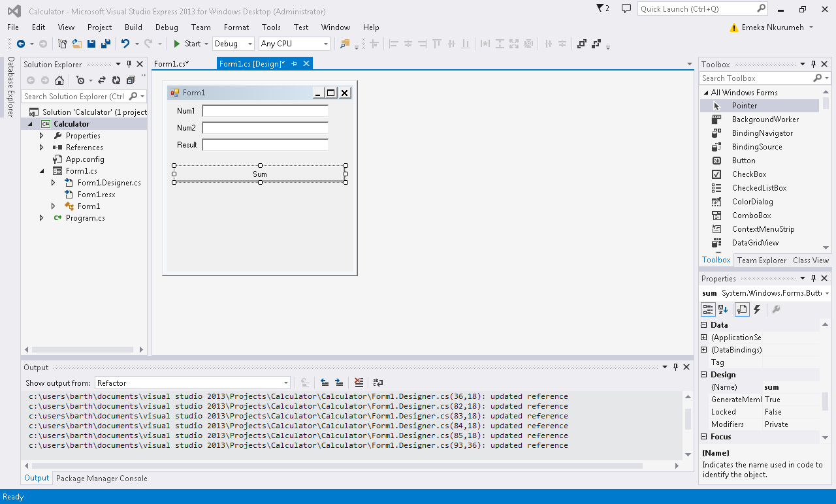Expand the (DataBindings) property
Viewport: 836px width, 504px height.
(x=704, y=350)
